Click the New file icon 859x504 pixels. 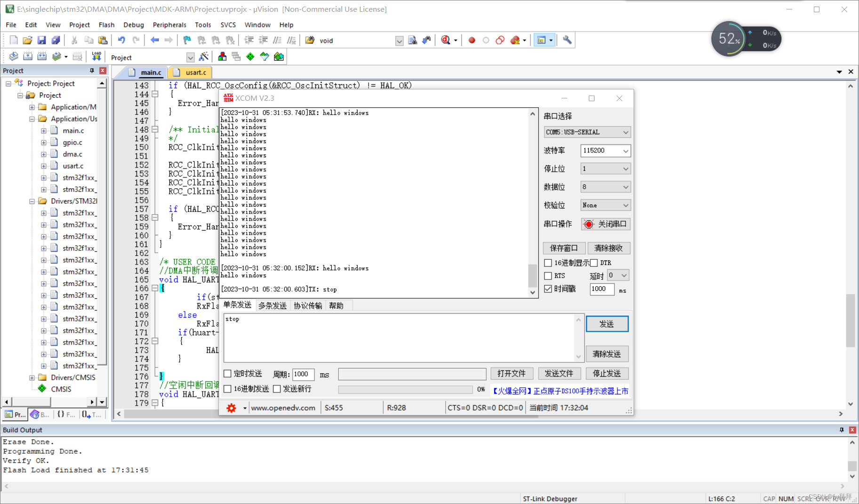coord(14,40)
